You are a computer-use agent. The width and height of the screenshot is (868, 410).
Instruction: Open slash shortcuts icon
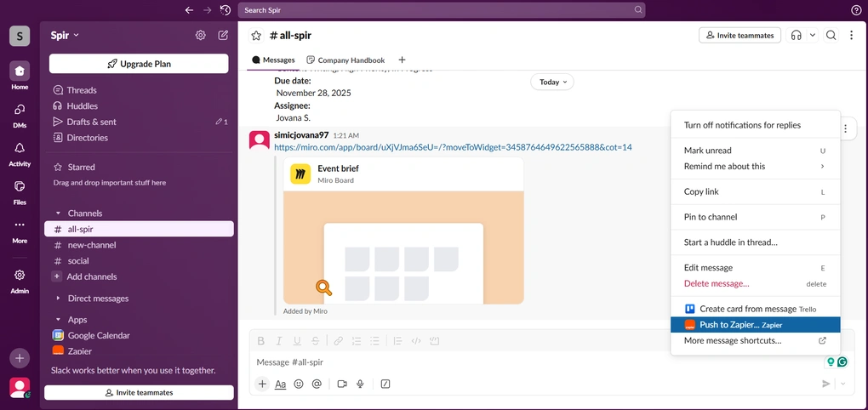[x=385, y=384]
